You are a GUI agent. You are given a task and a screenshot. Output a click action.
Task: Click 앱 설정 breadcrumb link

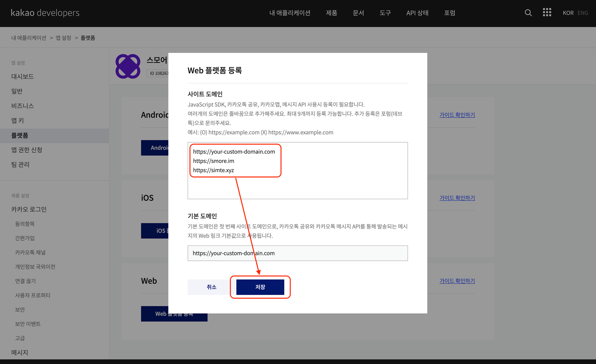[x=63, y=38]
